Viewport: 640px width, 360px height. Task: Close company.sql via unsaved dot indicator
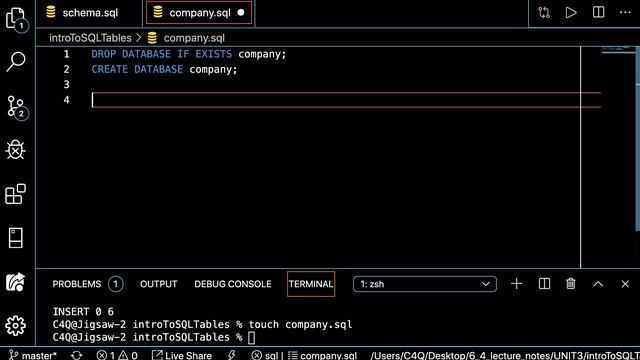[x=241, y=13]
